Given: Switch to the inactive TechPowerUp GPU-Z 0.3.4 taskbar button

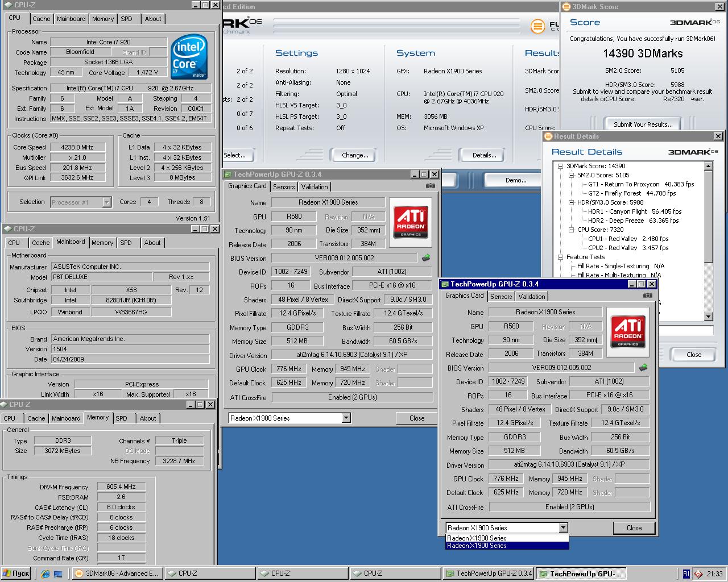Looking at the screenshot, I should point(489,573).
